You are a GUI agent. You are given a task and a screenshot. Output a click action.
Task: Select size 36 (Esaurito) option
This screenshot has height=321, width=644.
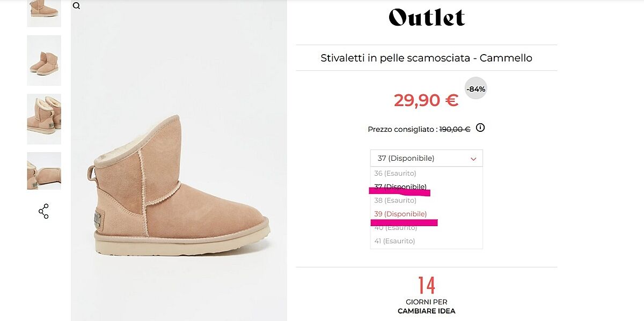click(x=395, y=173)
